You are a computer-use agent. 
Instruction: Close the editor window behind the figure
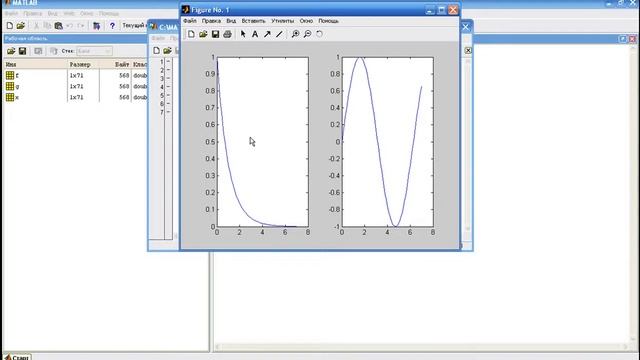pos(466,27)
